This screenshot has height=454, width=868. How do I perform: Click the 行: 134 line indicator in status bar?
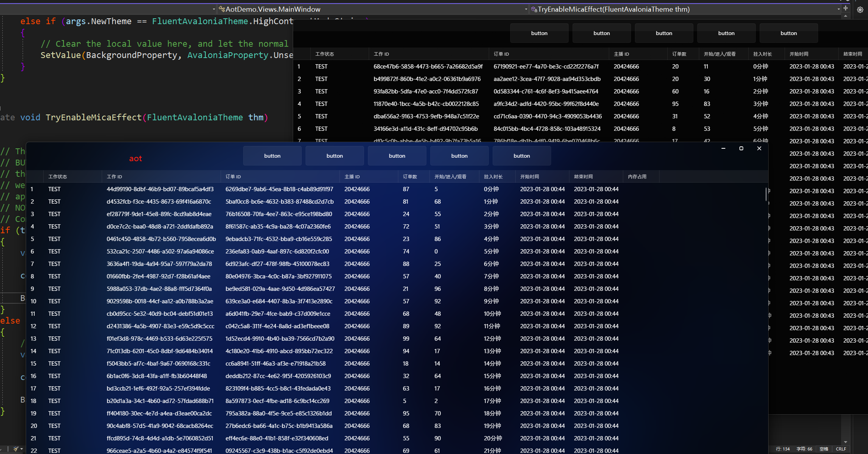tap(783, 449)
